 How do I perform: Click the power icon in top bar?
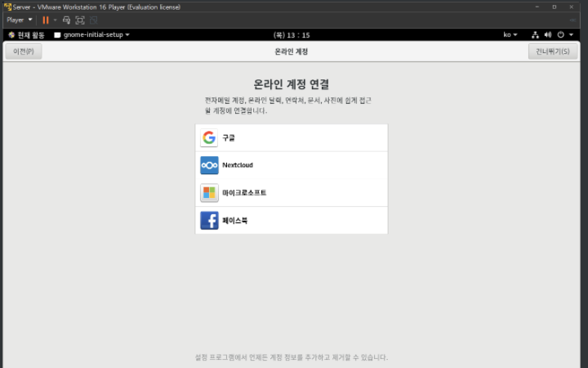pos(560,35)
